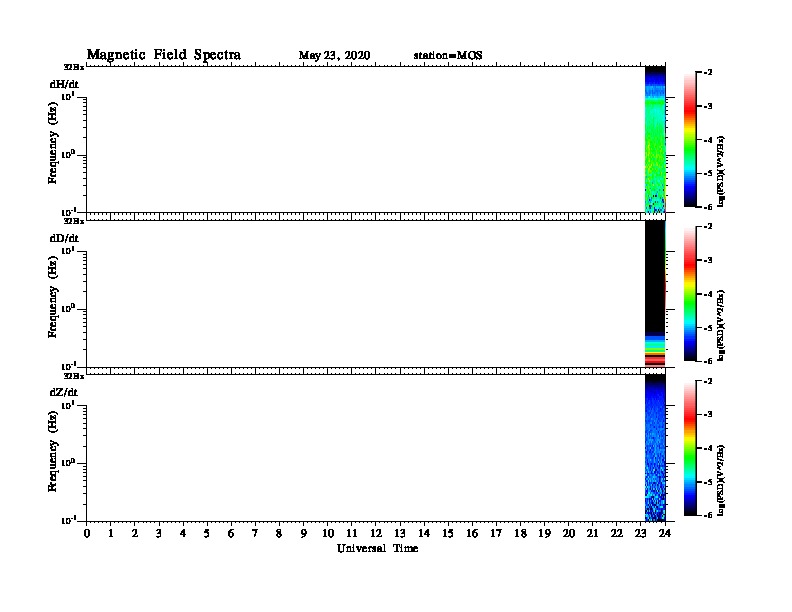The width and height of the screenshot is (792, 612).
Task: Click hour tick label "18" on time axis
Action: 520,533
